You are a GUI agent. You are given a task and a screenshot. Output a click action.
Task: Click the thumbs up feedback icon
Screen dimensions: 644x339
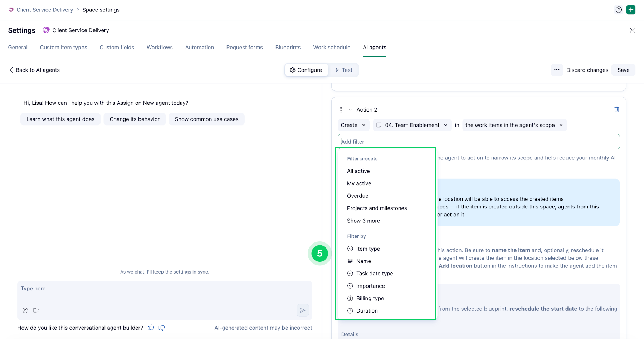pyautogui.click(x=151, y=328)
